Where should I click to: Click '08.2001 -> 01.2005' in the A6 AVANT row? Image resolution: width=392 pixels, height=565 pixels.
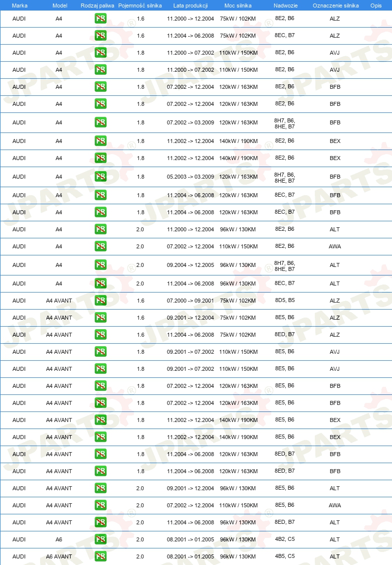pos(190,556)
